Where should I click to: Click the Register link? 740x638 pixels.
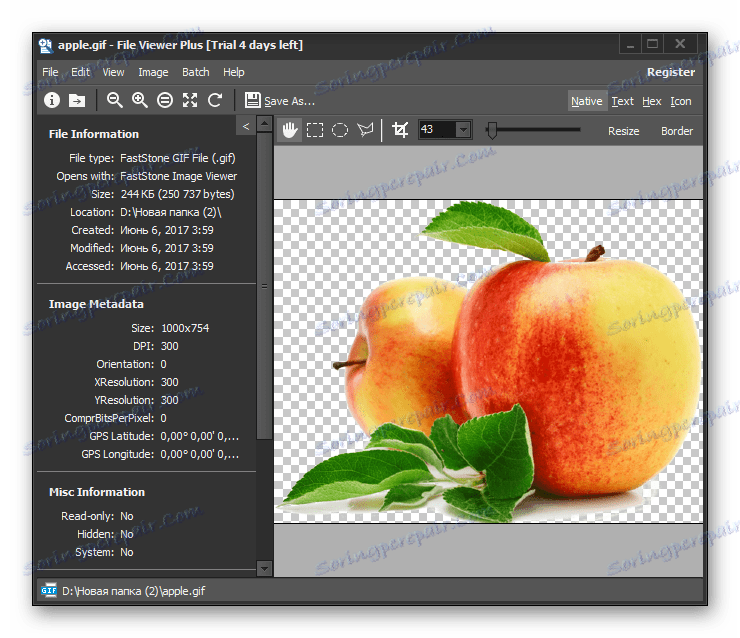click(x=671, y=72)
